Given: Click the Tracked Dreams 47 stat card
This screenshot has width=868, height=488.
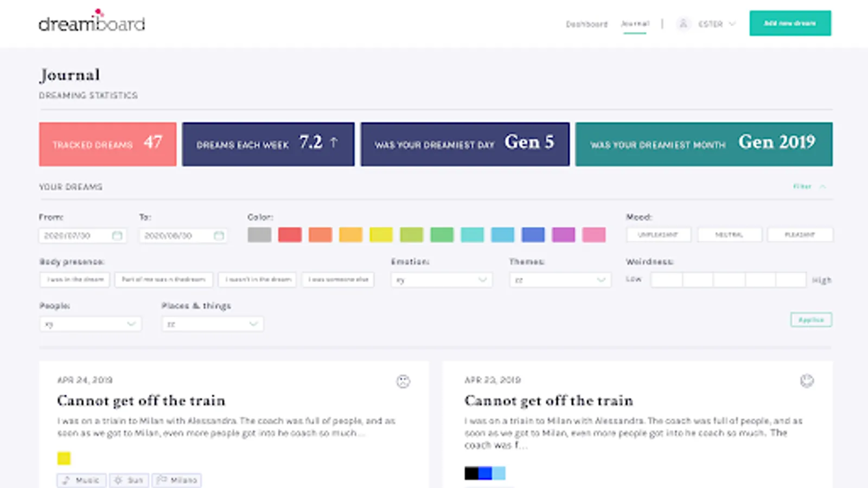Looking at the screenshot, I should pyautogui.click(x=107, y=144).
